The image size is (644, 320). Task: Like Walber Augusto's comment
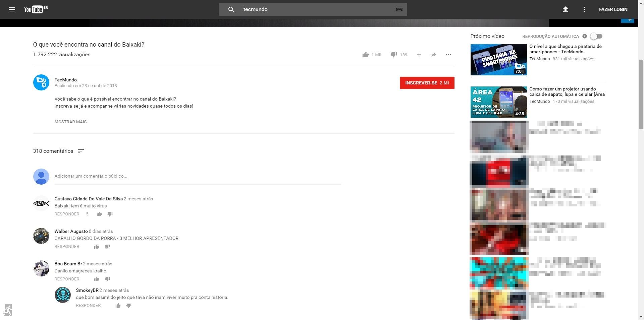pyautogui.click(x=97, y=247)
